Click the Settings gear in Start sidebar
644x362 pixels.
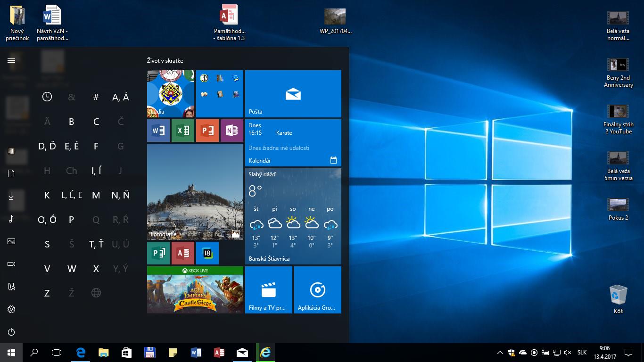pos(11,309)
